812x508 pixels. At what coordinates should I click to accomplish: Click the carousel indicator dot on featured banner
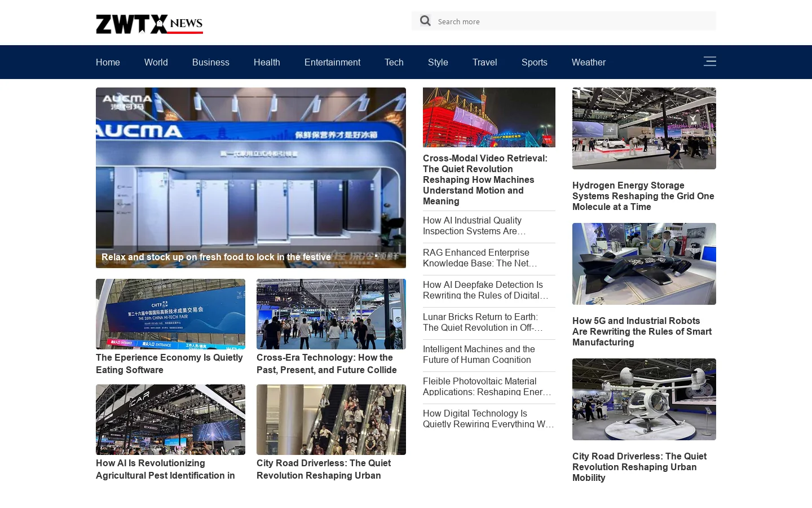376,256
